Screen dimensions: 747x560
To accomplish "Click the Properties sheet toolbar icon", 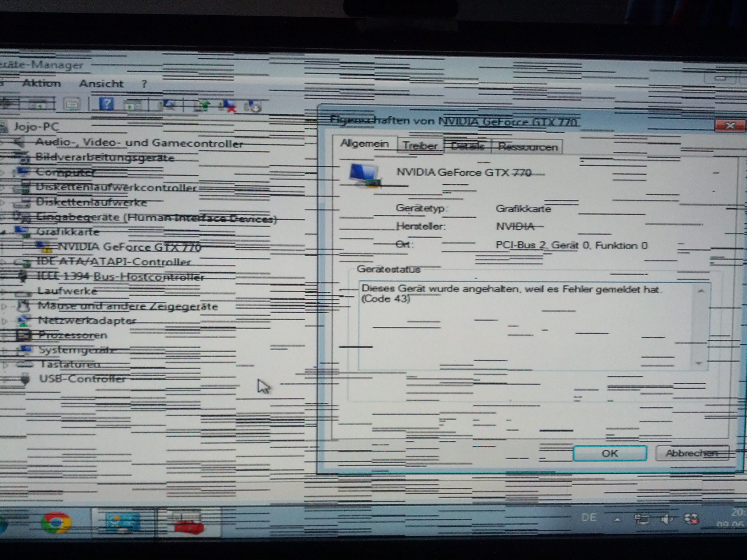I will coord(72,104).
